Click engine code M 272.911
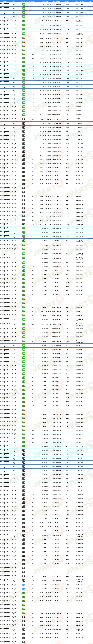 [80, 58]
